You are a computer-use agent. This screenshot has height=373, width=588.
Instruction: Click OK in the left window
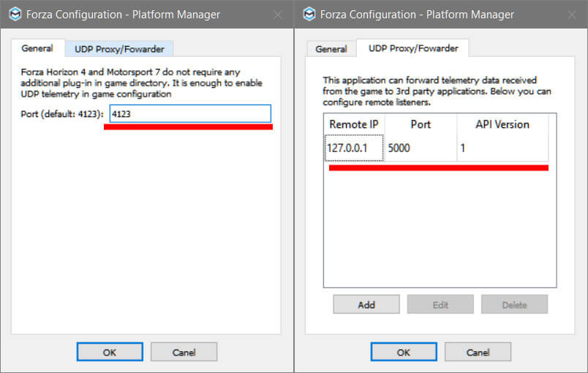click(110, 352)
